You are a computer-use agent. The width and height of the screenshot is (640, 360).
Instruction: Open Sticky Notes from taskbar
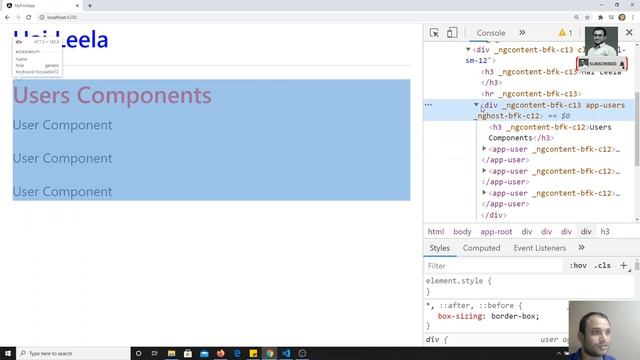tap(253, 353)
